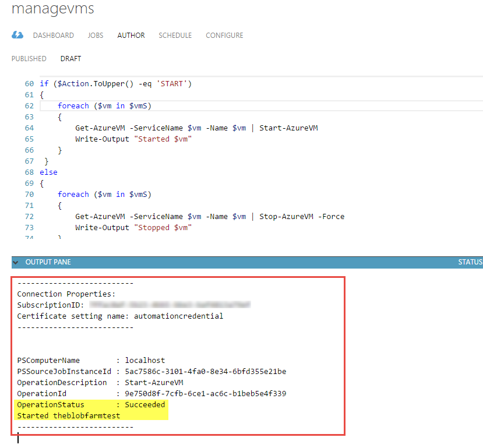Click the blurred SubscriptionID value
This screenshot has height=448, width=483.
point(170,305)
